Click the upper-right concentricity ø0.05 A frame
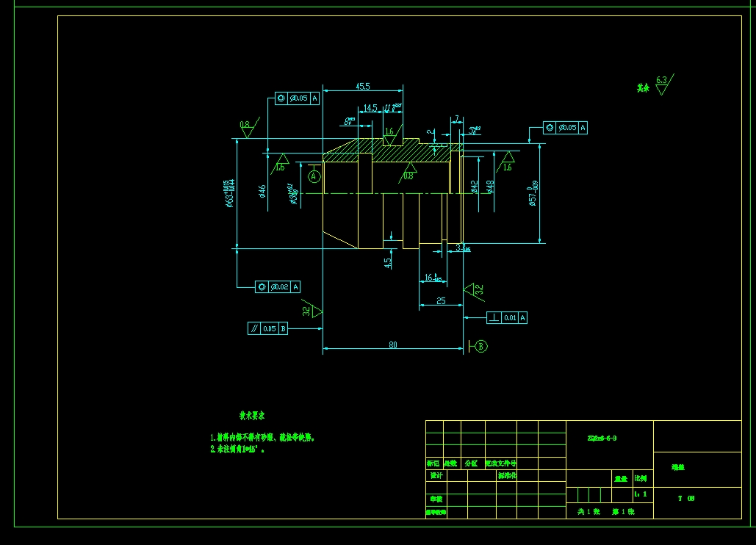Image resolution: width=756 pixels, height=545 pixels. point(565,128)
